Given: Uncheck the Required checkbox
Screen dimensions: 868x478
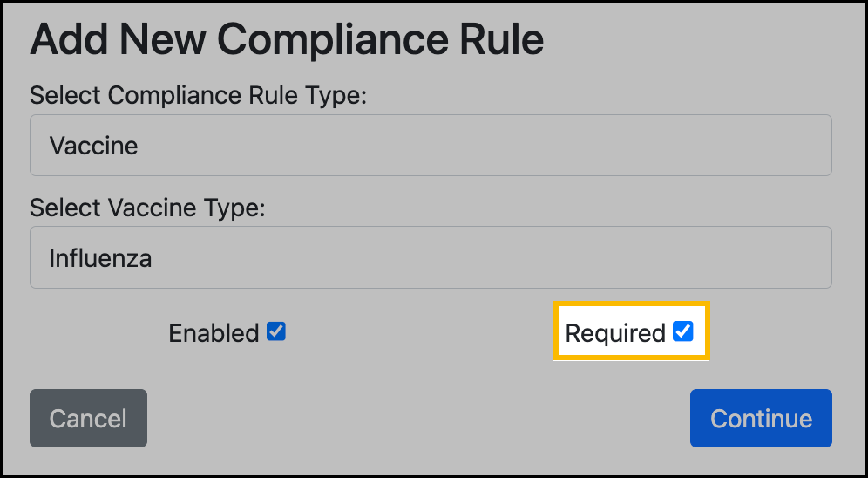Looking at the screenshot, I should [x=683, y=332].
